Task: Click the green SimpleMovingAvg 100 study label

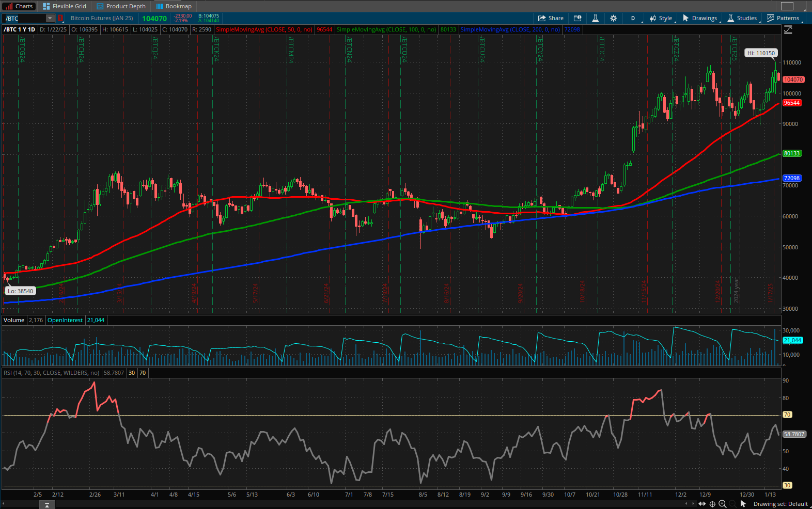Action: pos(386,29)
